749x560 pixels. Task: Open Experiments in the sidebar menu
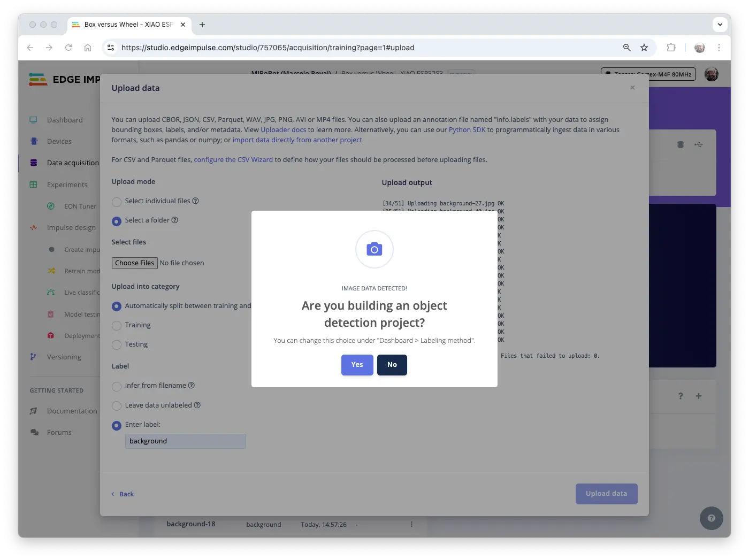click(67, 185)
